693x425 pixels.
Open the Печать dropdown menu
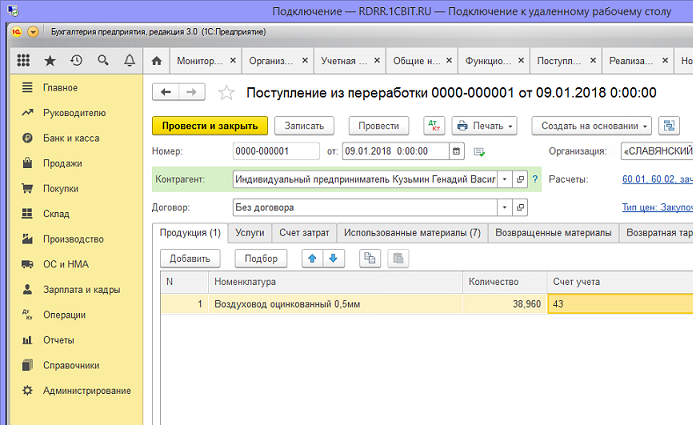484,126
